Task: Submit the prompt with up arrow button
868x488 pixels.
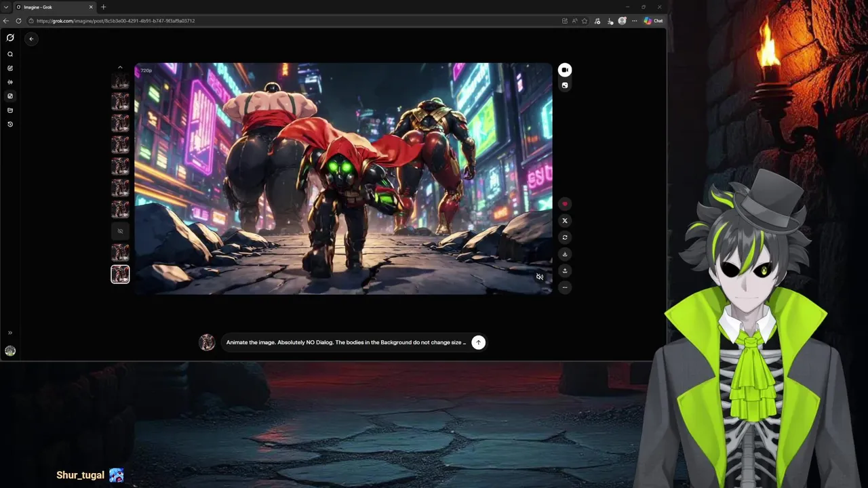Action: (478, 342)
